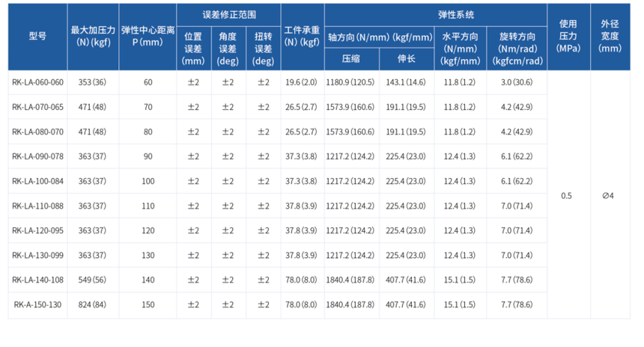Select the 角度误差 (deg) header

[228, 49]
